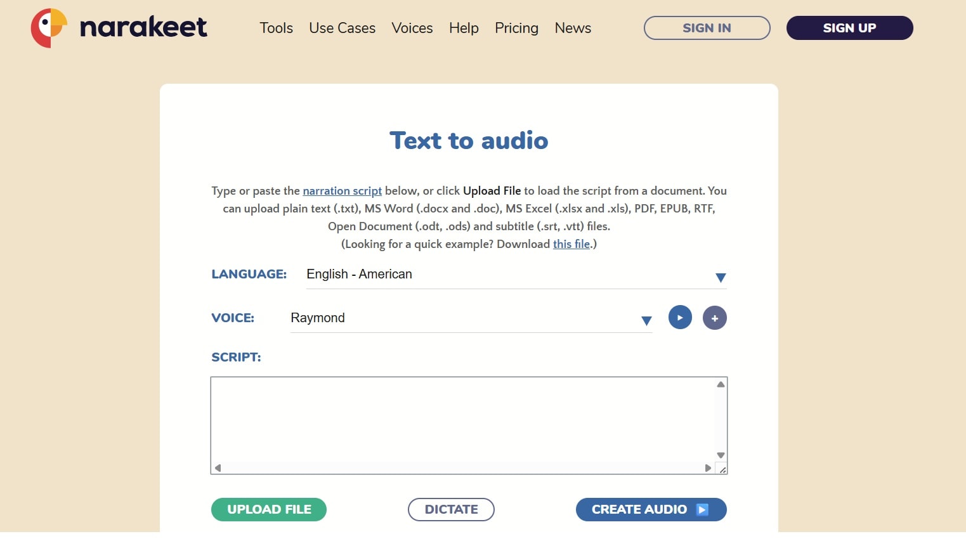Click the script box scroll up arrow
Viewport: 966px width, 560px height.
721,384
